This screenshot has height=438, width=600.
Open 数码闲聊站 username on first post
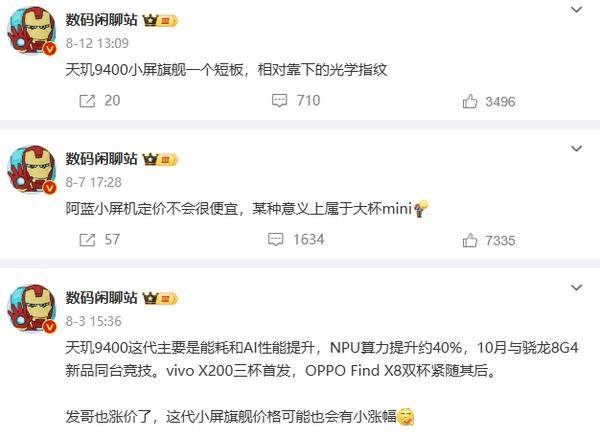pos(101,20)
